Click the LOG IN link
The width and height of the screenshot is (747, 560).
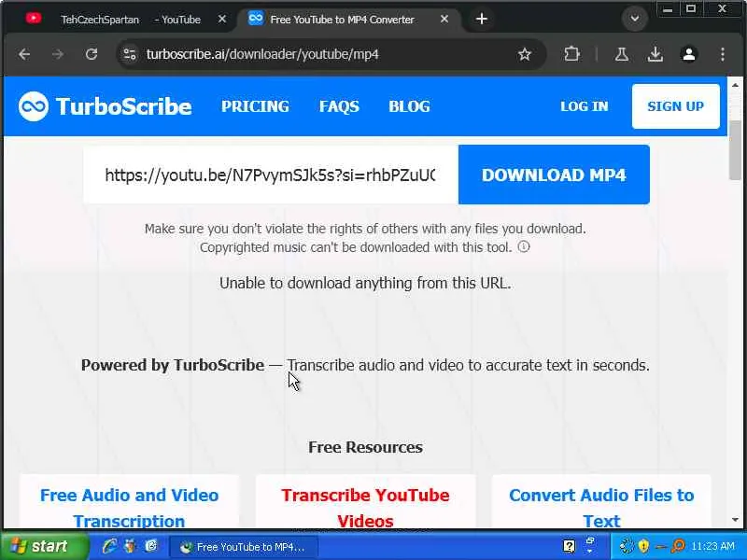tap(585, 106)
